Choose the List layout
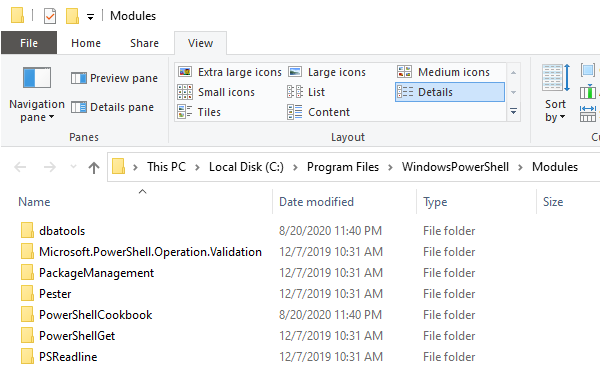Image resolution: width=600 pixels, height=388 pixels. point(306,92)
